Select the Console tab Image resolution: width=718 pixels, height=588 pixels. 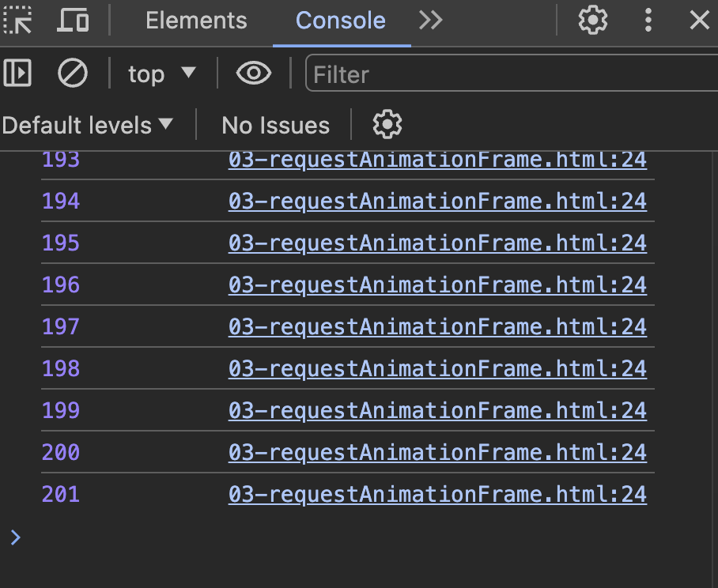point(341,21)
